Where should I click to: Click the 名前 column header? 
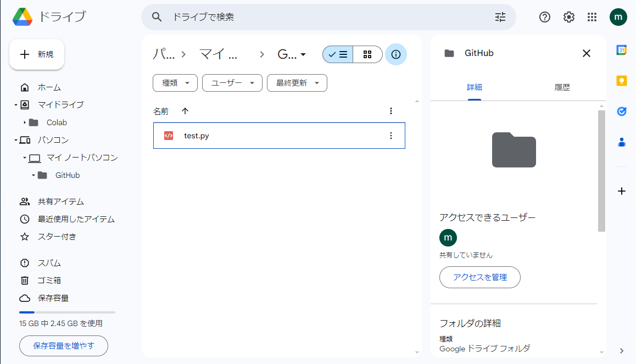coord(160,111)
